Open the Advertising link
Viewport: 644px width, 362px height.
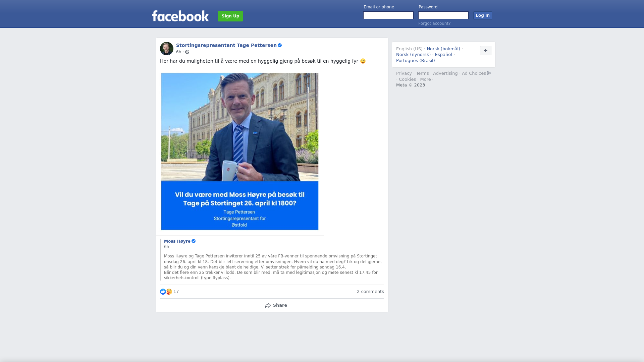coord(445,73)
